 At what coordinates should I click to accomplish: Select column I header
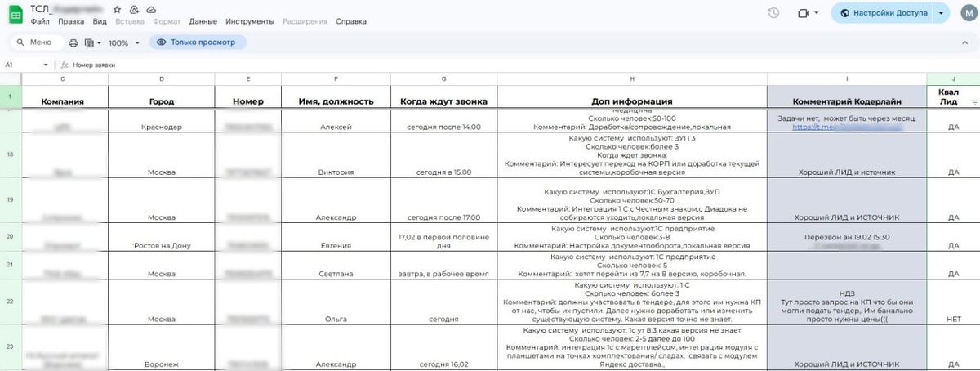click(x=847, y=78)
